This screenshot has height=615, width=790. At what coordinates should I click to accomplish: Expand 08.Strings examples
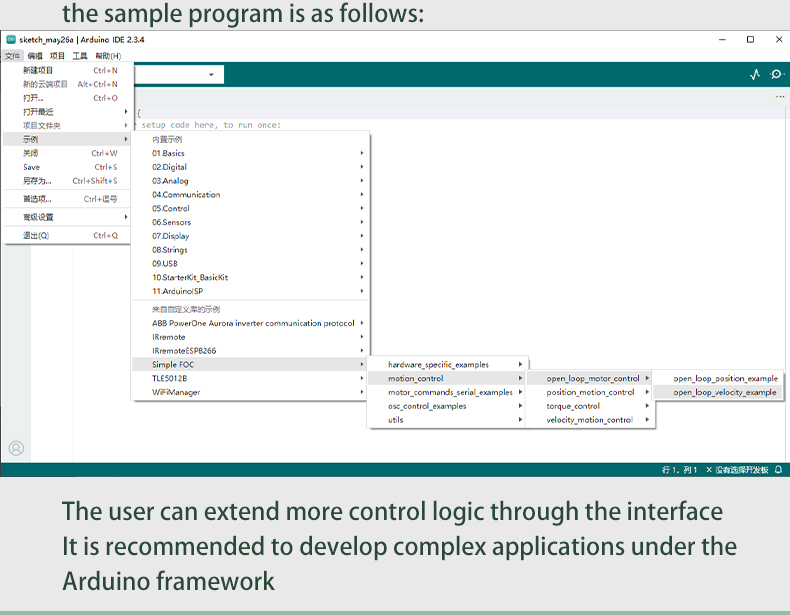coord(250,250)
